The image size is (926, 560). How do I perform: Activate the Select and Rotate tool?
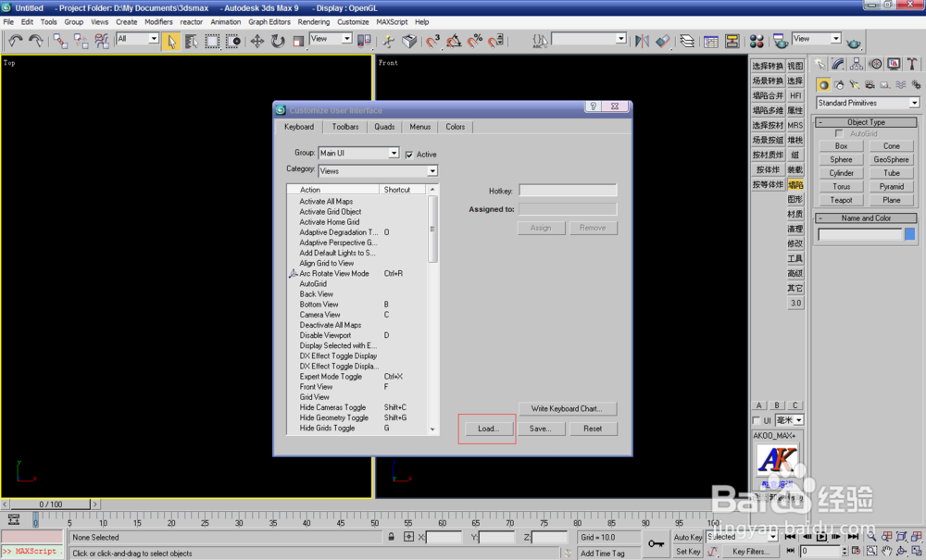click(278, 41)
